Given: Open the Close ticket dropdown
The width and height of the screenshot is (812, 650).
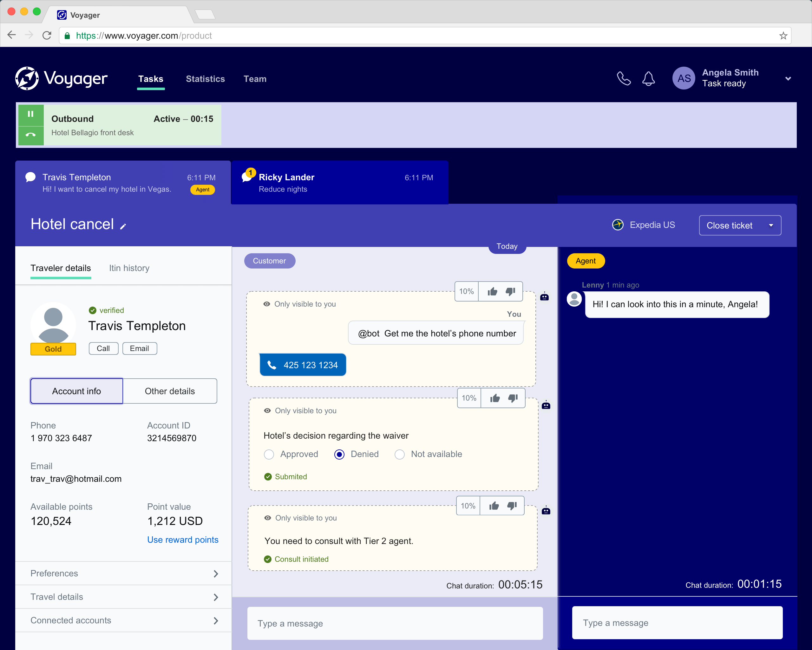Looking at the screenshot, I should click(x=770, y=225).
